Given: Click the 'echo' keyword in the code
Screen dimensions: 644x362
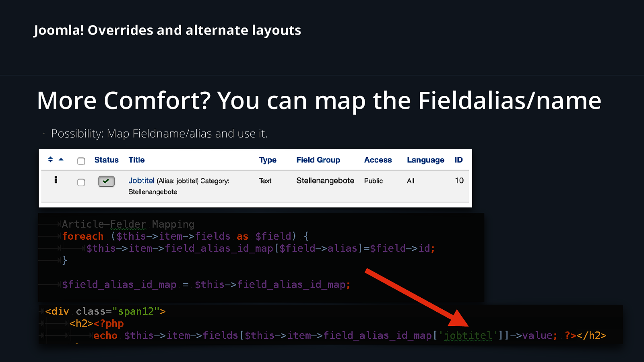Looking at the screenshot, I should [x=105, y=335].
